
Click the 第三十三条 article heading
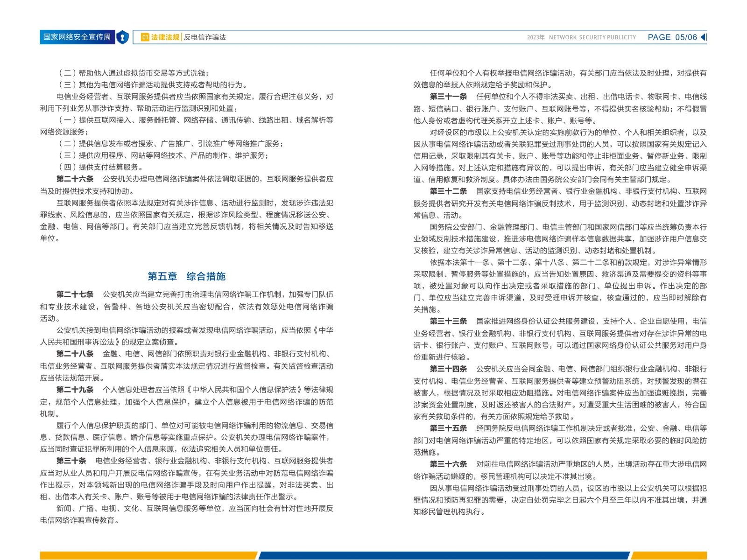click(448, 321)
